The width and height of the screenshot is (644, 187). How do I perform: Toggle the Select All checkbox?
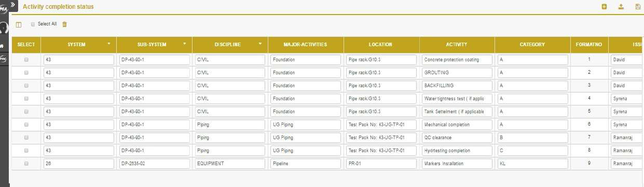pyautogui.click(x=33, y=24)
